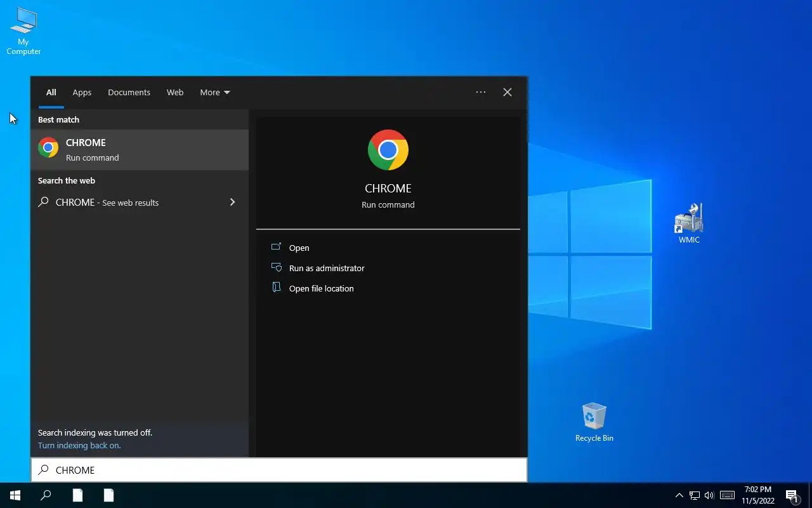Expand the More dropdown filter
Screen dimensions: 812x508
click(215, 92)
